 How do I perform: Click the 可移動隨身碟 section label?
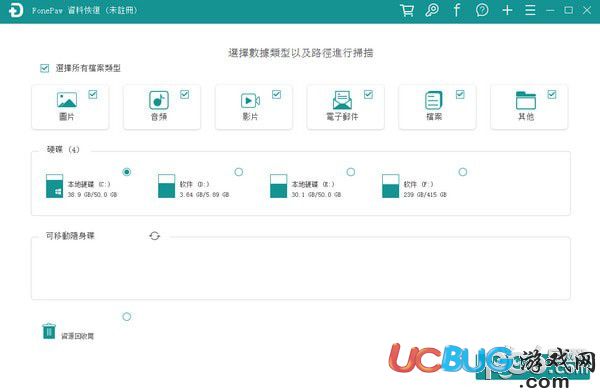tap(70, 236)
